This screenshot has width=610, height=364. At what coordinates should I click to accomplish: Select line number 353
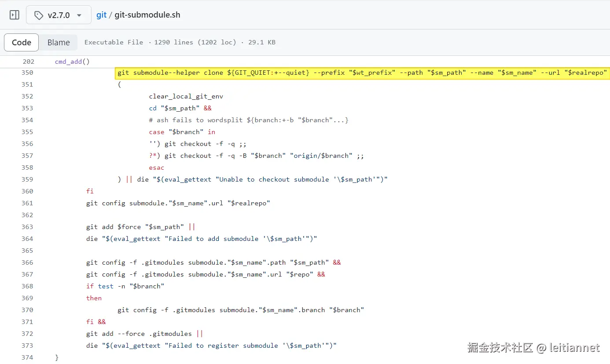click(27, 108)
